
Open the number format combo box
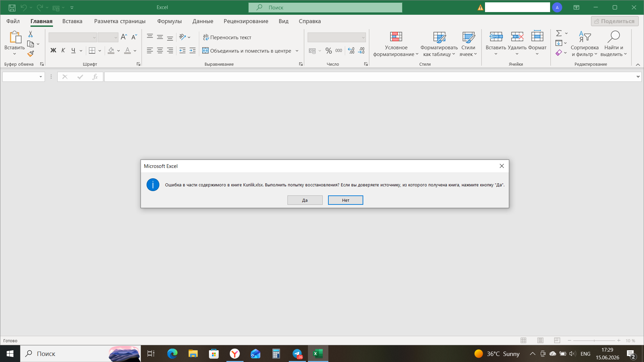pos(336,37)
